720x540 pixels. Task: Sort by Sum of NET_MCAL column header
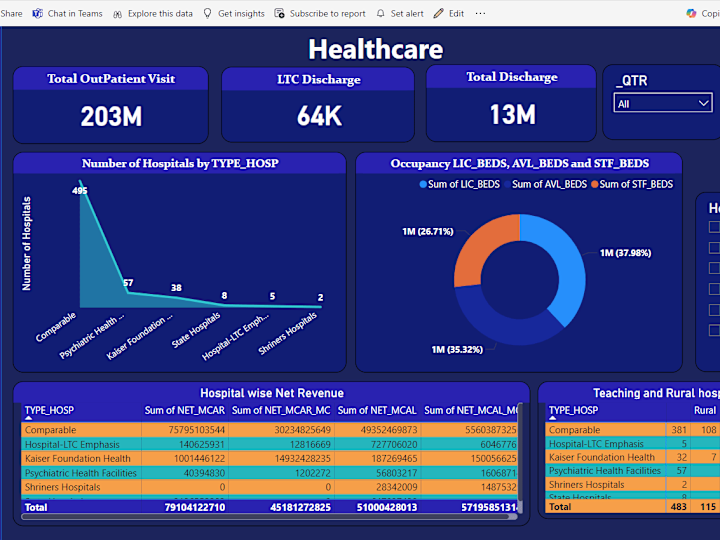(377, 410)
